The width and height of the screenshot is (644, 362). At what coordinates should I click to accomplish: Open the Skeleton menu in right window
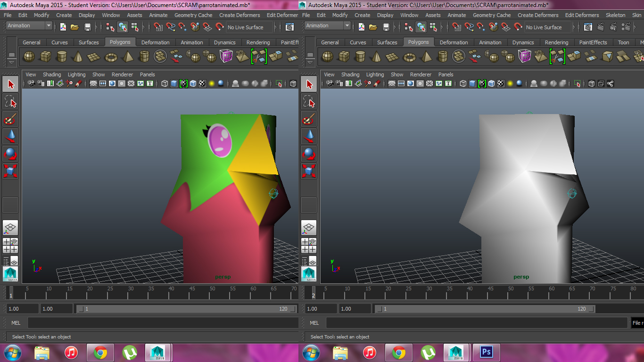[615, 15]
